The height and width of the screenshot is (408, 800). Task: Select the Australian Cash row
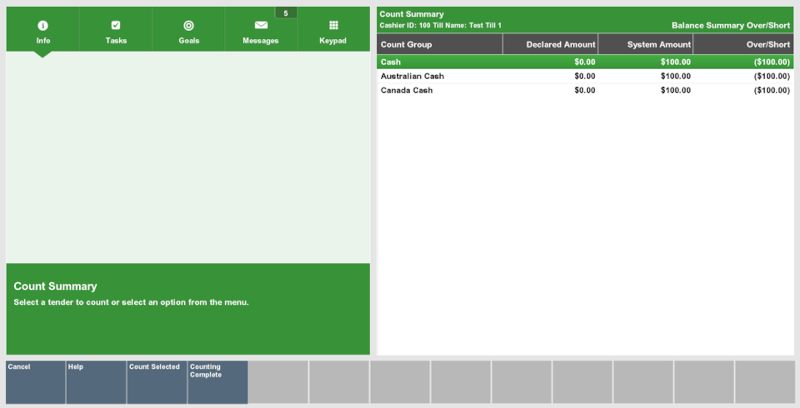(585, 76)
